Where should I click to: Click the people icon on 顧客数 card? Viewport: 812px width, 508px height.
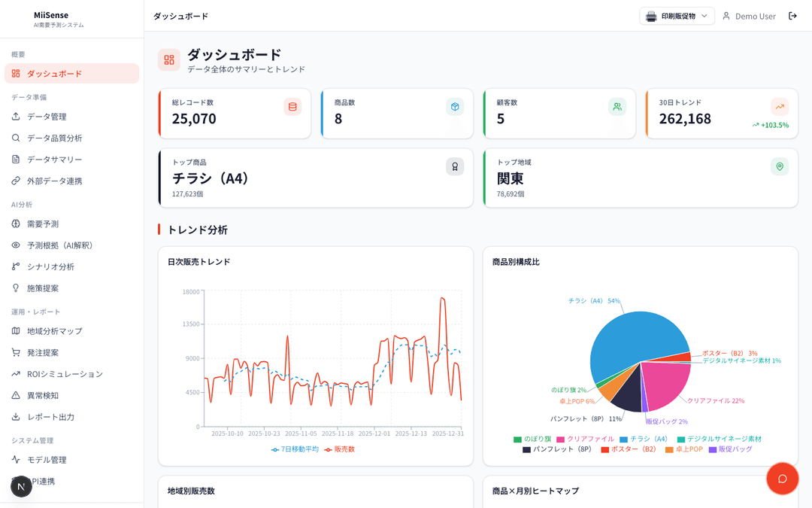(x=617, y=107)
